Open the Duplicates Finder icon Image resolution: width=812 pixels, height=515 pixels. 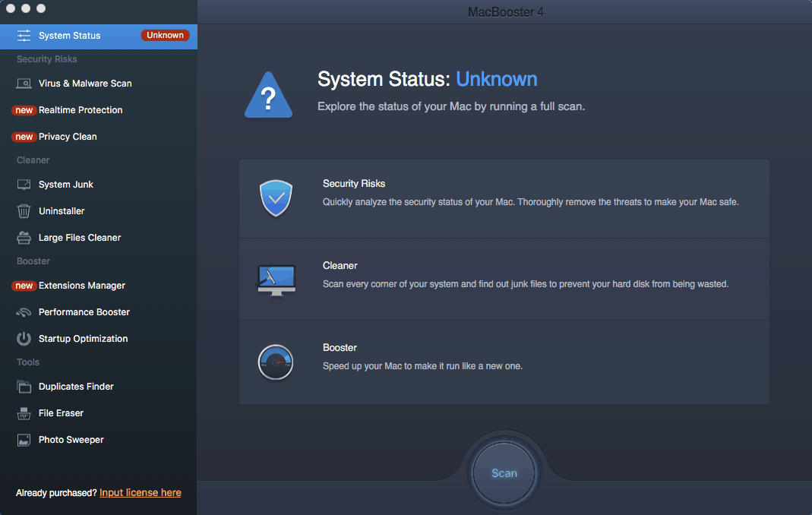(23, 386)
